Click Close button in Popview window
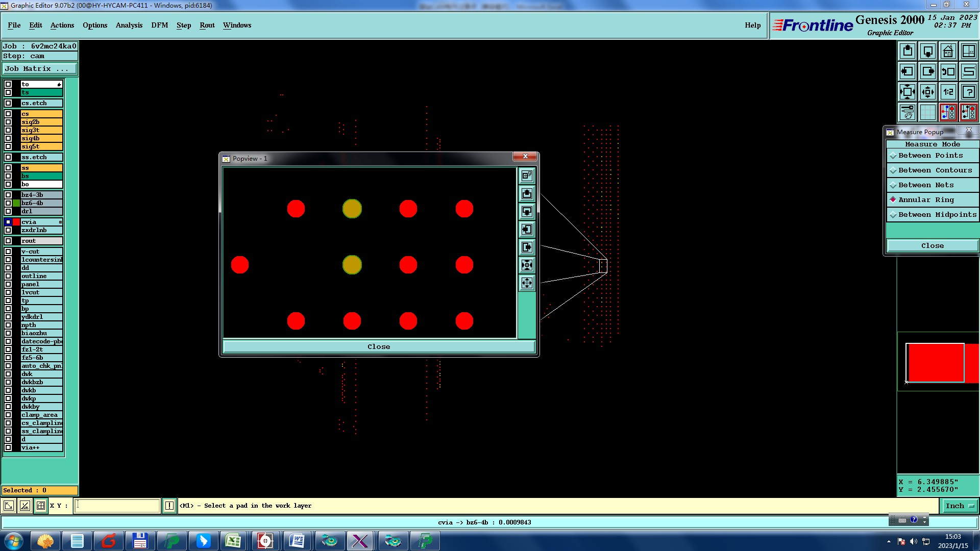 click(x=379, y=347)
